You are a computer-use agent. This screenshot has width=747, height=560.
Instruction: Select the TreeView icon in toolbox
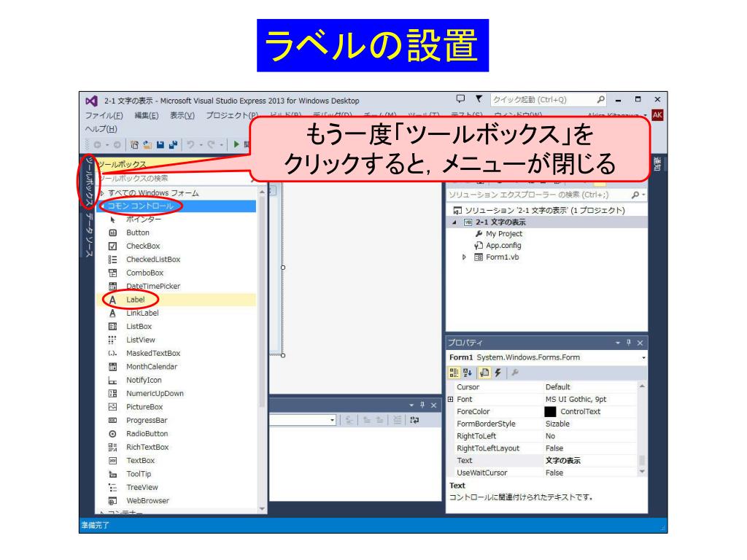[113, 487]
